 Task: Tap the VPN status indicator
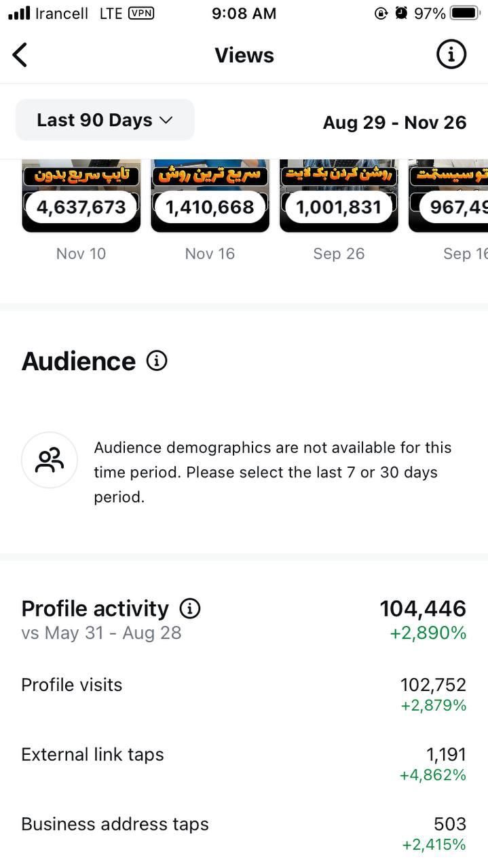click(140, 13)
